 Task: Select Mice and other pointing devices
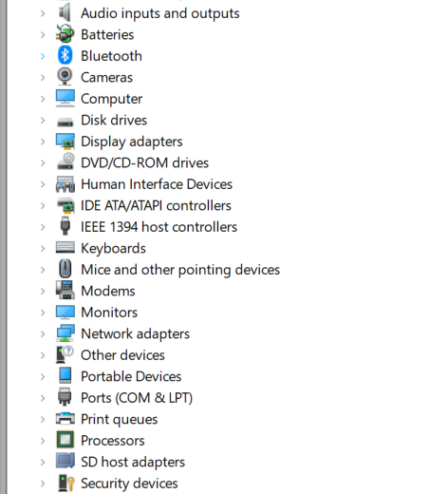pos(180,270)
